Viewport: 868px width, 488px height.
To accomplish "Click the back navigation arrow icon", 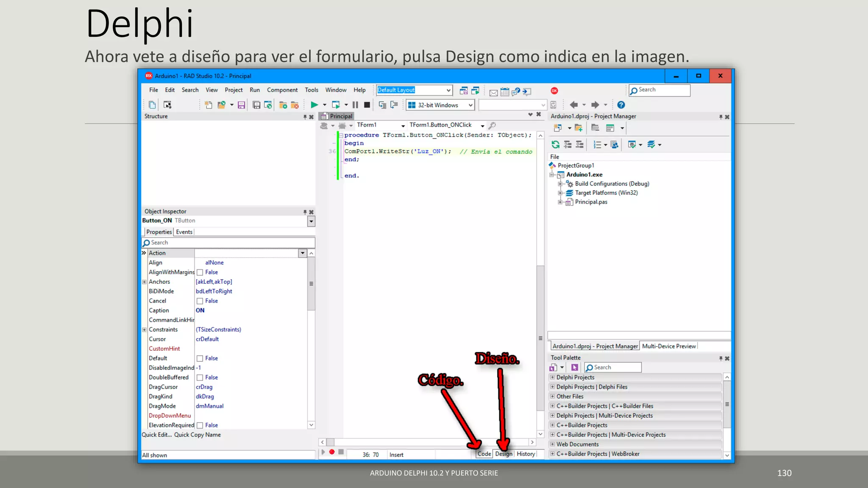I will (x=573, y=105).
